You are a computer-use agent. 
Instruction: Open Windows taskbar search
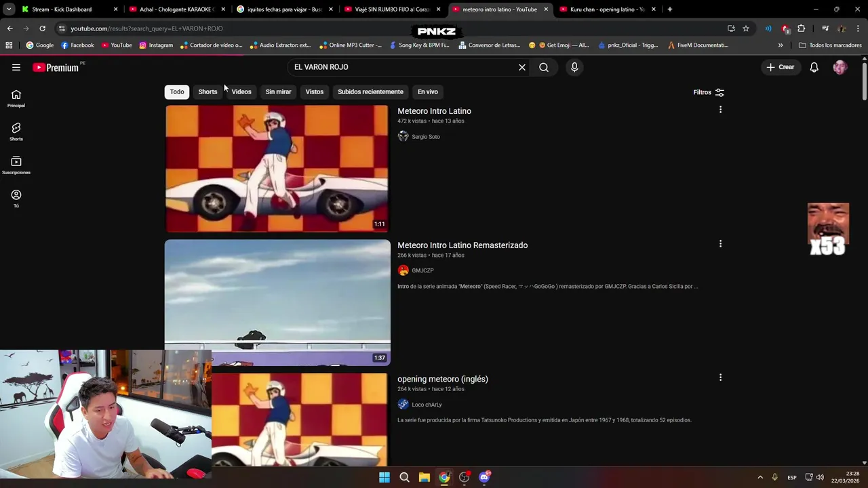pos(404,477)
